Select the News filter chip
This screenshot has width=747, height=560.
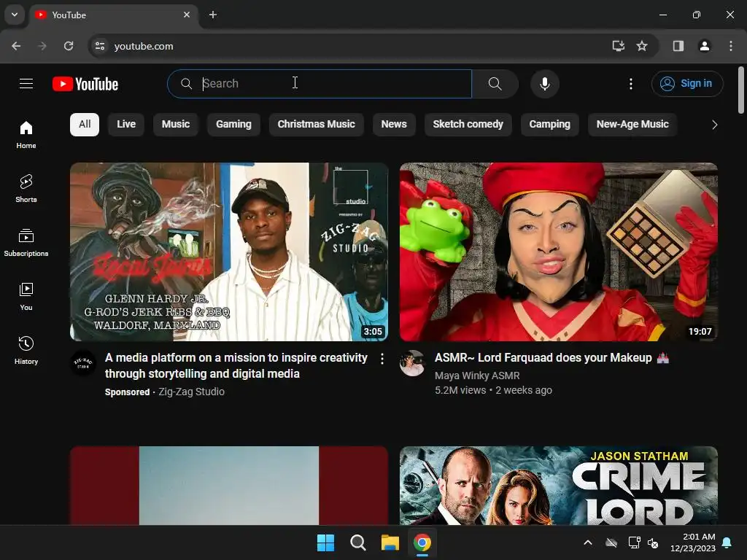click(394, 124)
